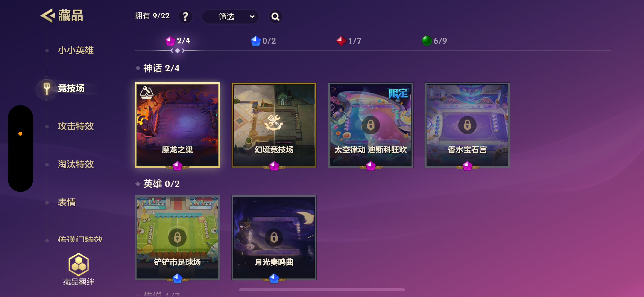Select 攻击特效 in the sidebar
Screen dimensions: 644x297
click(x=76, y=126)
